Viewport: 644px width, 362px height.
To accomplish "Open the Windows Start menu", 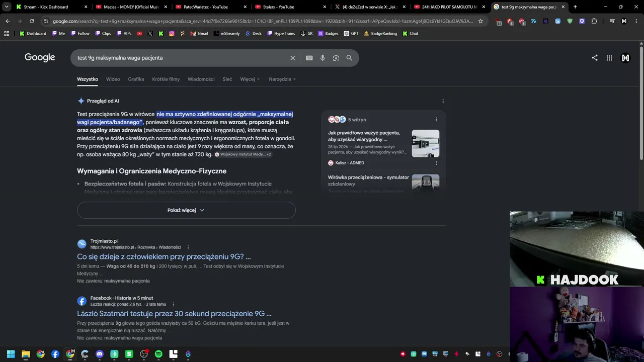I will pyautogui.click(x=11, y=354).
